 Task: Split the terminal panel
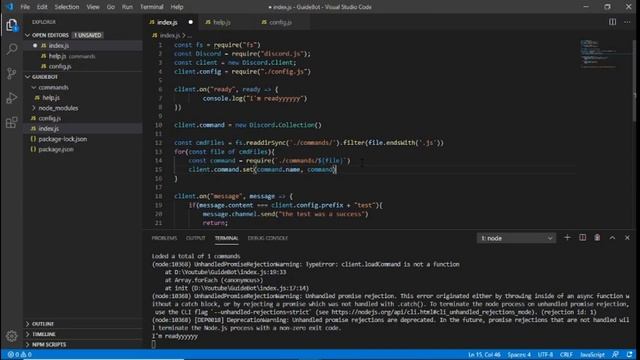point(582,238)
